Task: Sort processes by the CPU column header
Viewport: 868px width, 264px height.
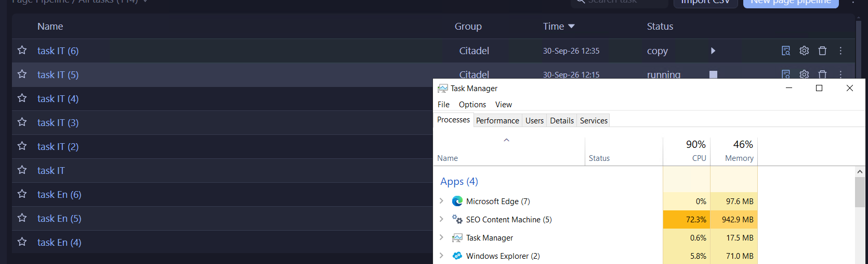Action: pyautogui.click(x=687, y=150)
